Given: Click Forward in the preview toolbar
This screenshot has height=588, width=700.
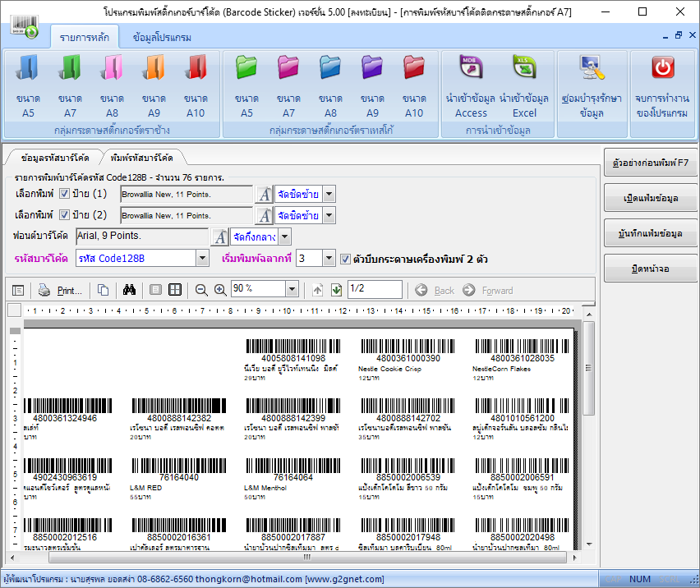Looking at the screenshot, I should coord(488,291).
